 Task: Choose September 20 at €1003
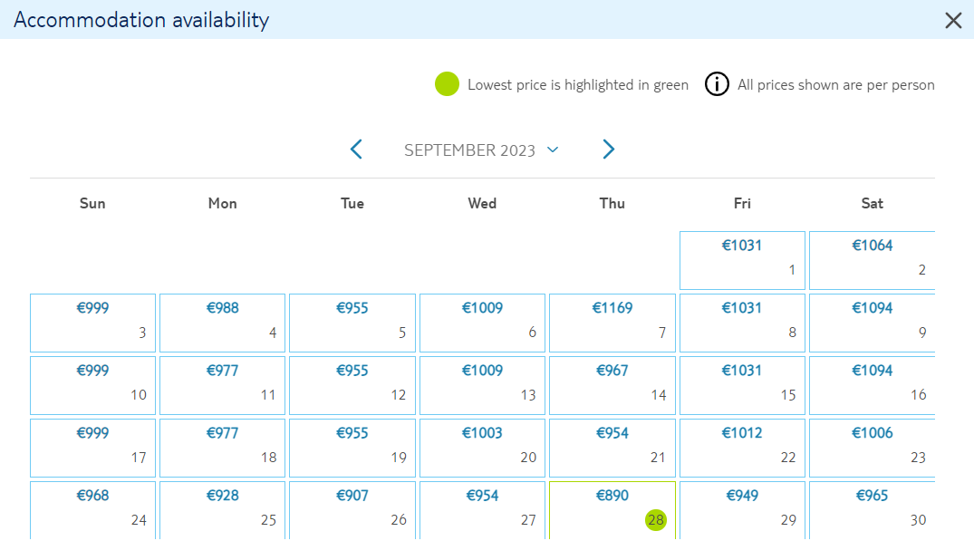click(x=482, y=449)
